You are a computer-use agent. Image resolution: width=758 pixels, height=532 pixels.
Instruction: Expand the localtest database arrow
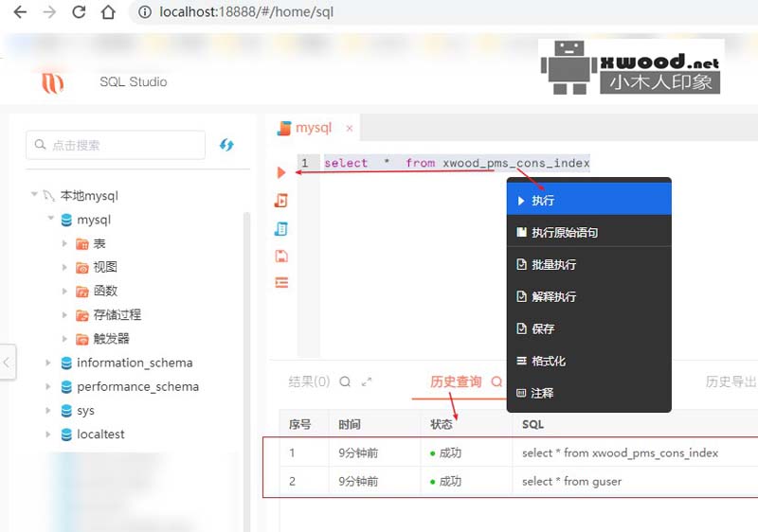[x=48, y=434]
